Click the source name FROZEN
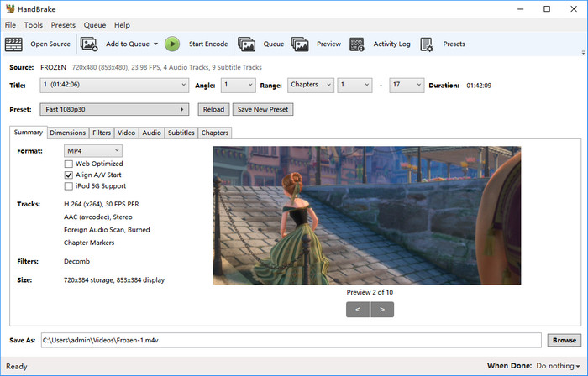 pos(53,67)
